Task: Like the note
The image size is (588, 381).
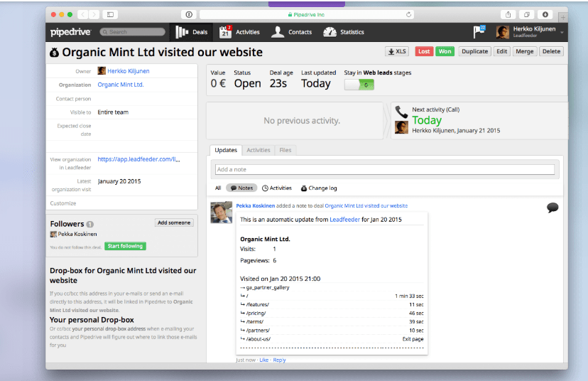Action: tap(264, 360)
